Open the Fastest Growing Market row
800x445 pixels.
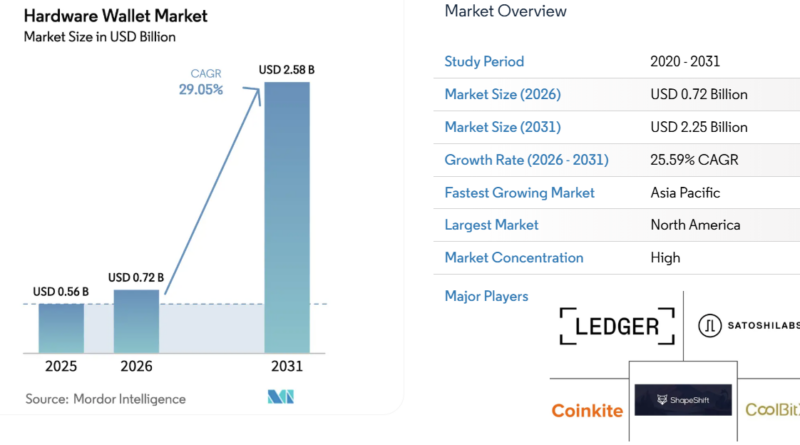519,192
